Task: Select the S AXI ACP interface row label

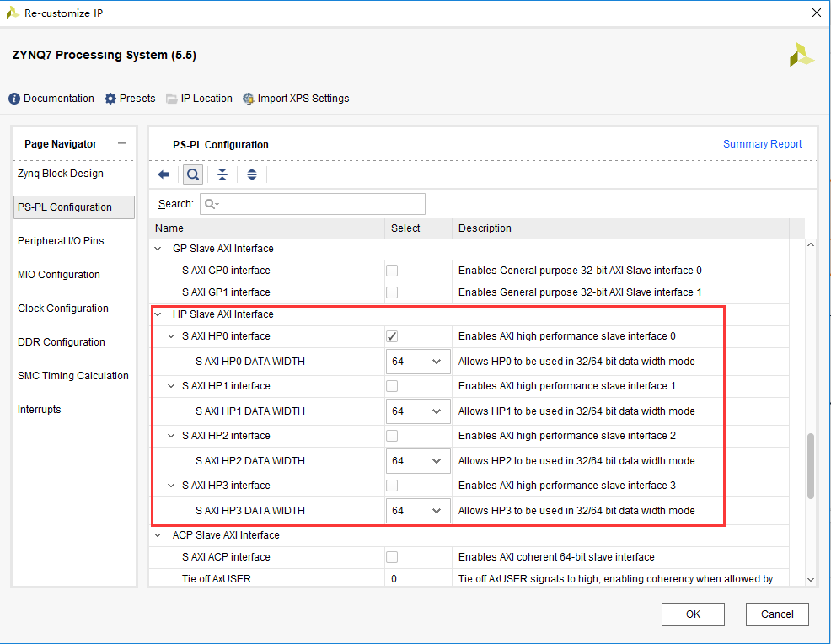Action: point(227,557)
